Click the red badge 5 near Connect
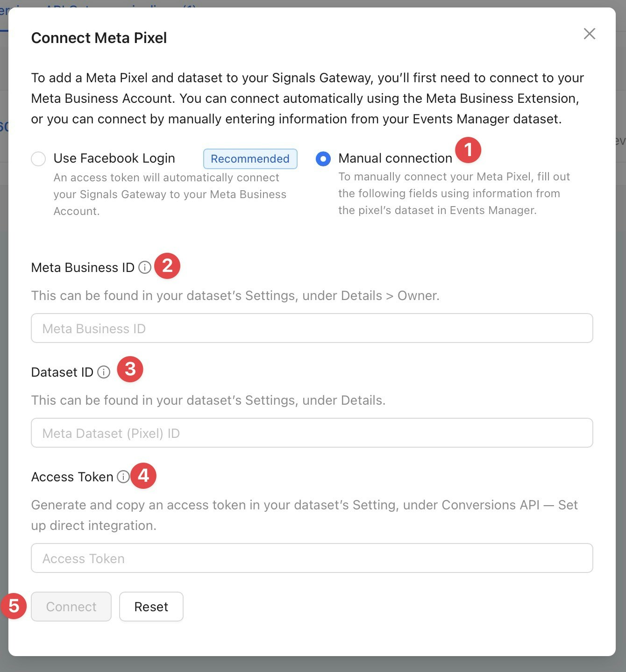626x672 pixels. (x=13, y=607)
